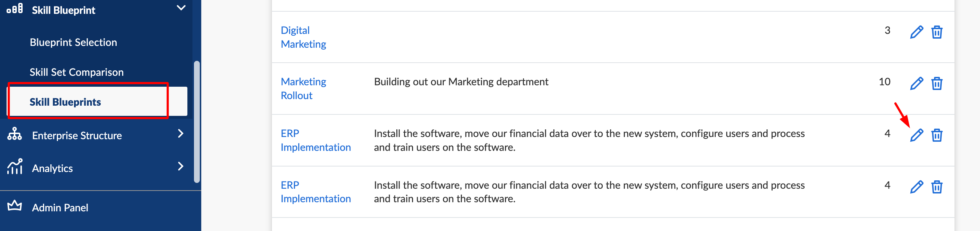Image resolution: width=980 pixels, height=231 pixels.
Task: Delete the Marketing Rollout blueprint with the trash icon
Action: (937, 83)
